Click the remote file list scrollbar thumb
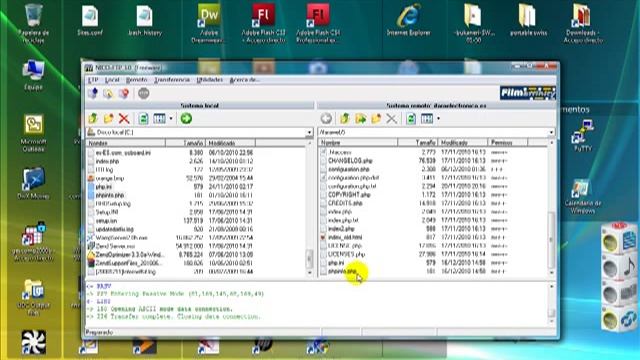This screenshot has width=640, height=360. point(551,239)
